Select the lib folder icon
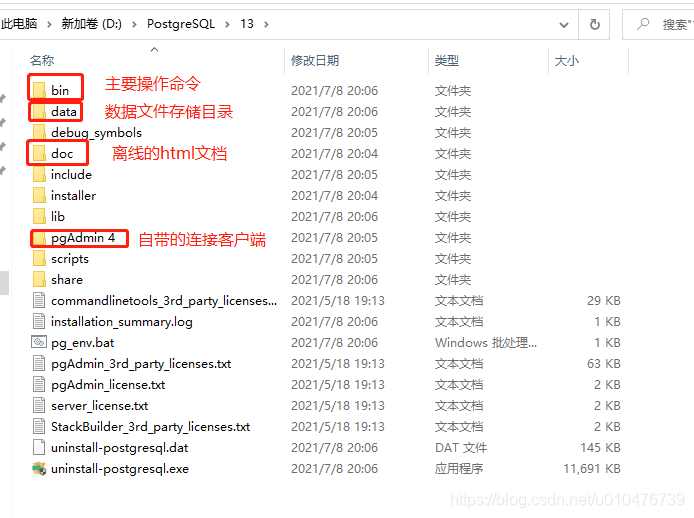The width and height of the screenshot is (694, 518). pyautogui.click(x=39, y=216)
